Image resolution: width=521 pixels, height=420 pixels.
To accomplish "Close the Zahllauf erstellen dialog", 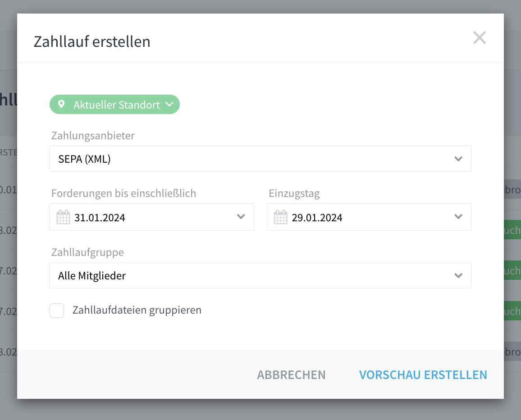I will pos(480,37).
